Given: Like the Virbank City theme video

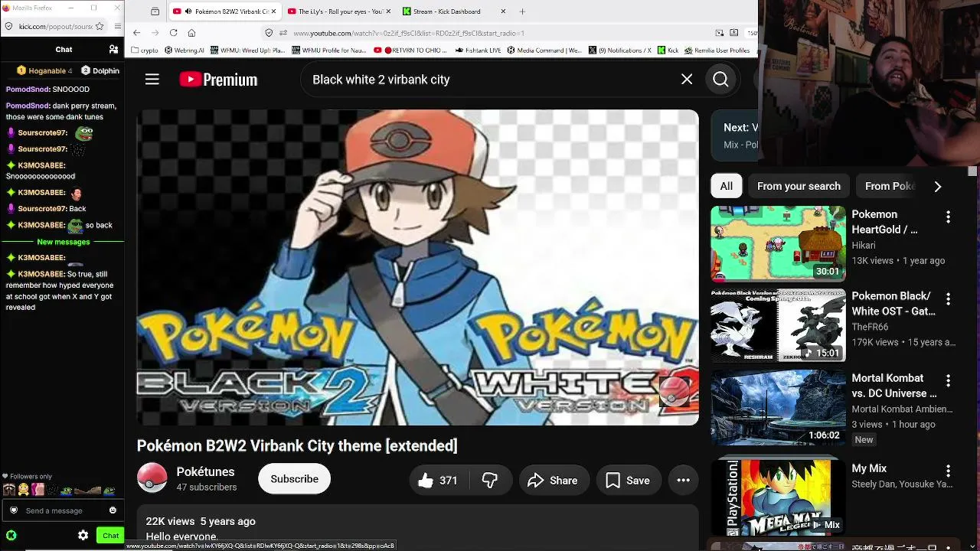Looking at the screenshot, I should (437, 481).
